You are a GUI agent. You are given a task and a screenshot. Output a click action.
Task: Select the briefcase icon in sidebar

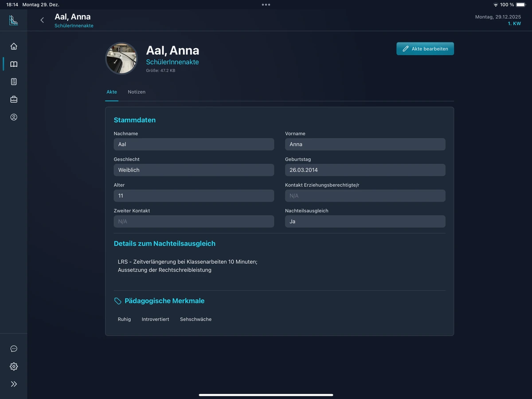(14, 99)
